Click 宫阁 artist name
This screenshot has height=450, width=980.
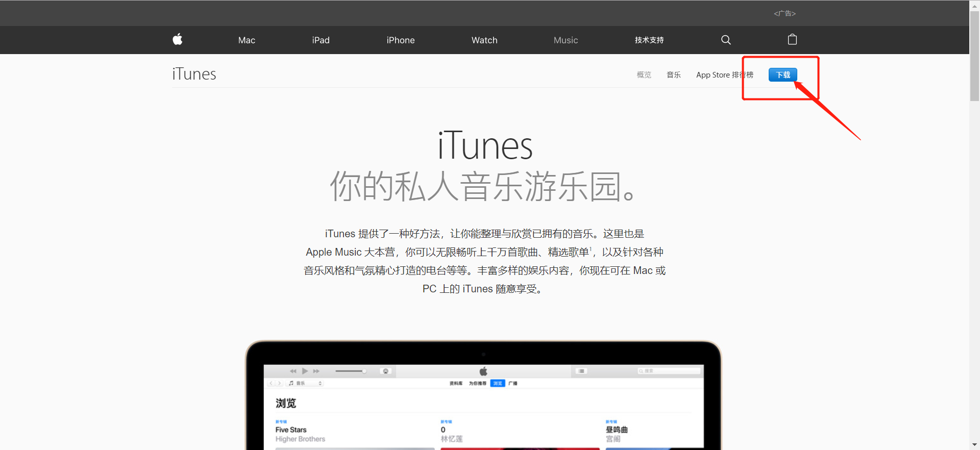(613, 439)
